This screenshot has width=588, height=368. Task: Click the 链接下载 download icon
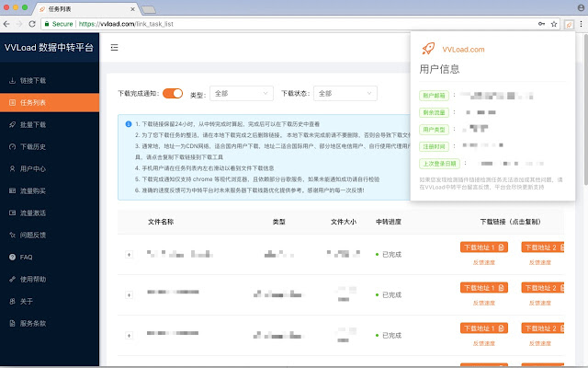pos(12,80)
